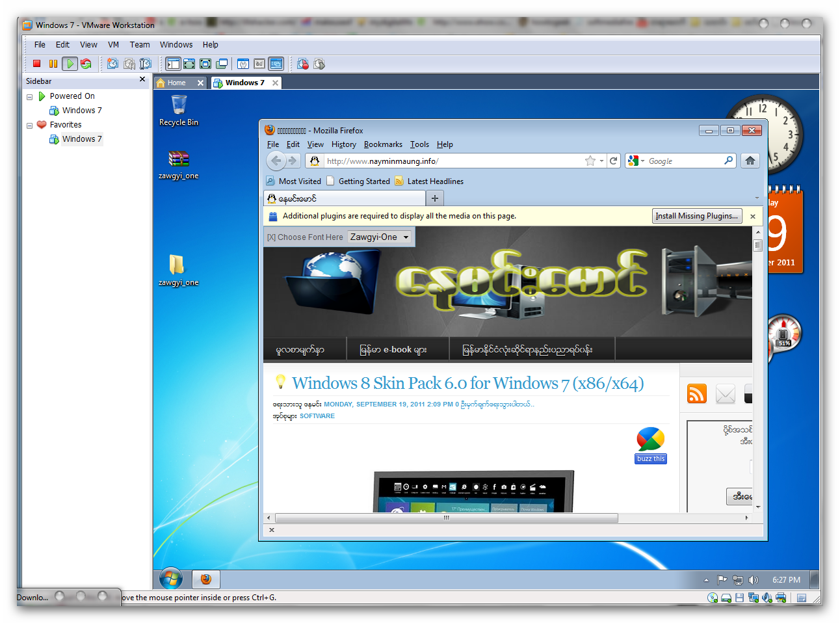The height and width of the screenshot is (623, 840).
Task: Bookmark this page with the star icon
Action: coord(590,161)
